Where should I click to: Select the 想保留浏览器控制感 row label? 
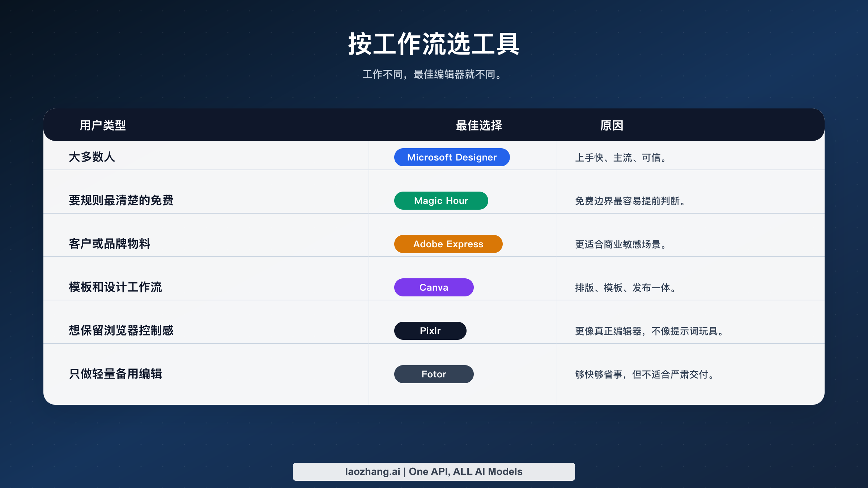point(122,330)
